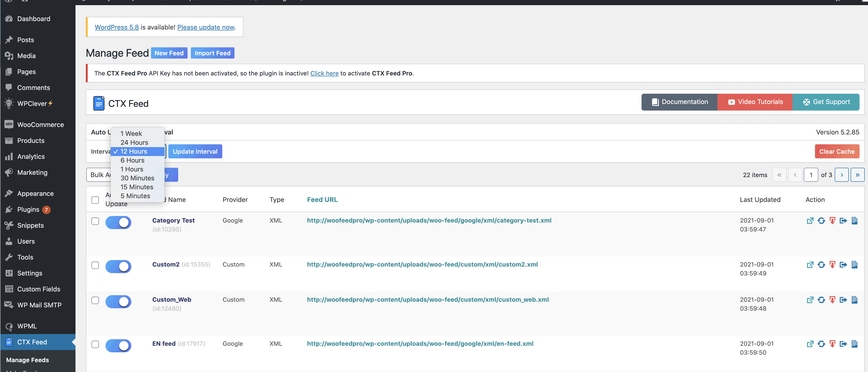The width and height of the screenshot is (868, 372).
Task: Open EN feed view icon
Action: pos(810,344)
